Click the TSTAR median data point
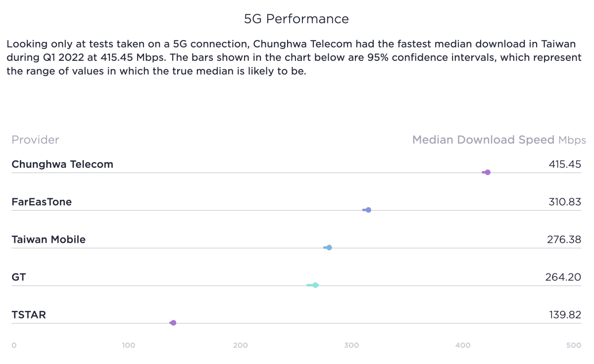The image size is (594, 364). [173, 322]
